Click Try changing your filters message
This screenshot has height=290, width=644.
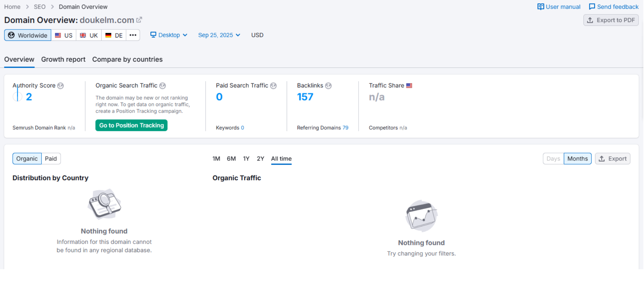click(x=422, y=253)
